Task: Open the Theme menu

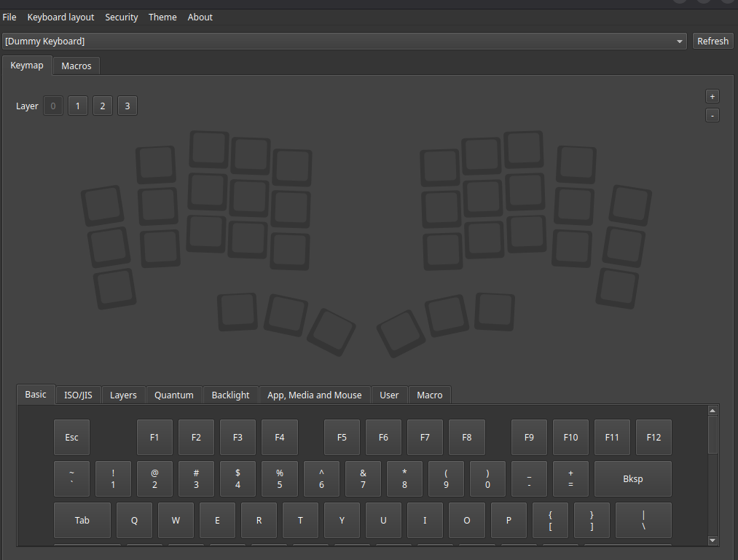Action: pyautogui.click(x=162, y=17)
